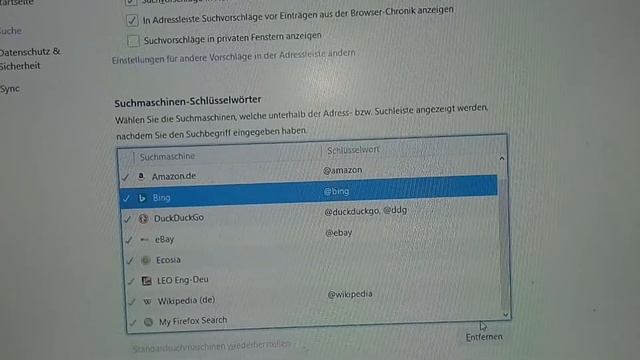640x360 pixels.
Task: Select the DuckDuckGo row name
Action: pyautogui.click(x=179, y=218)
